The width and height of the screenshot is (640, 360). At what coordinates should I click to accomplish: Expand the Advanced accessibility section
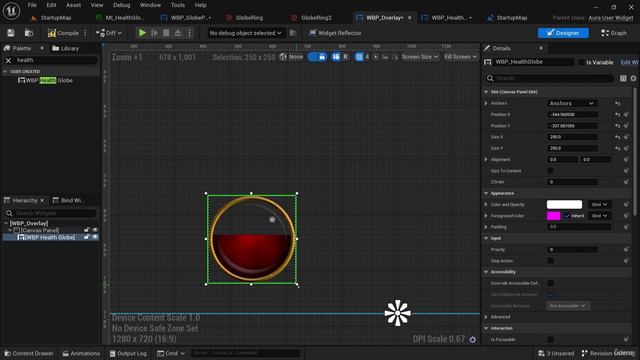(x=486, y=317)
